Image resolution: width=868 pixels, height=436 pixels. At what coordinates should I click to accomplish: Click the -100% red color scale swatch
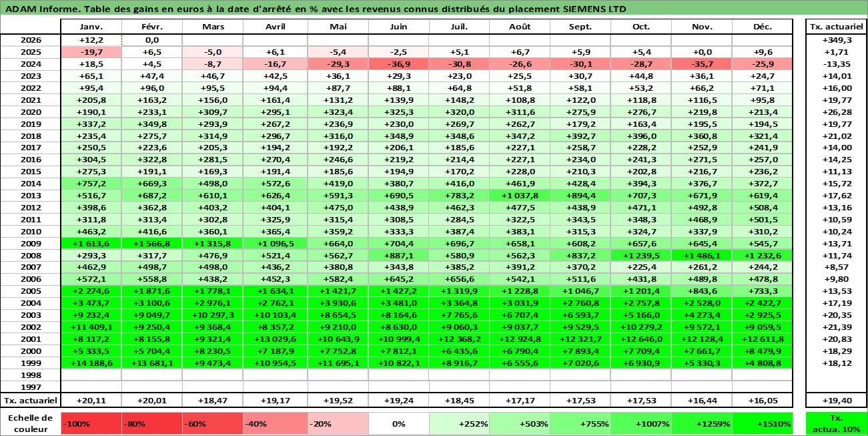(x=91, y=423)
